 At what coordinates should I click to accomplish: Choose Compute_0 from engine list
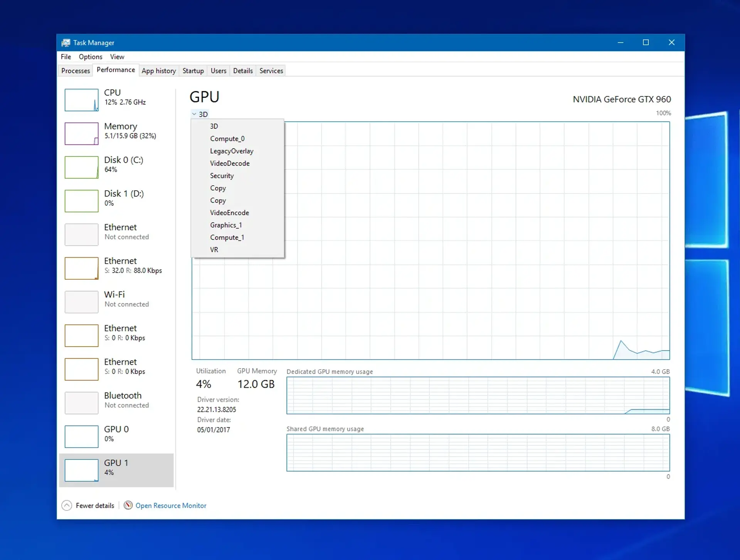point(238,138)
